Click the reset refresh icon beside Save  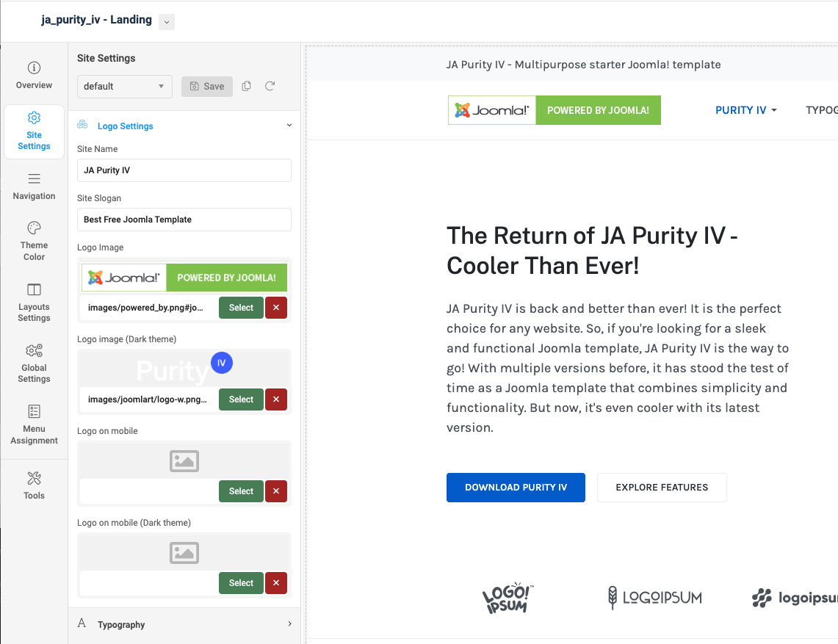click(270, 86)
